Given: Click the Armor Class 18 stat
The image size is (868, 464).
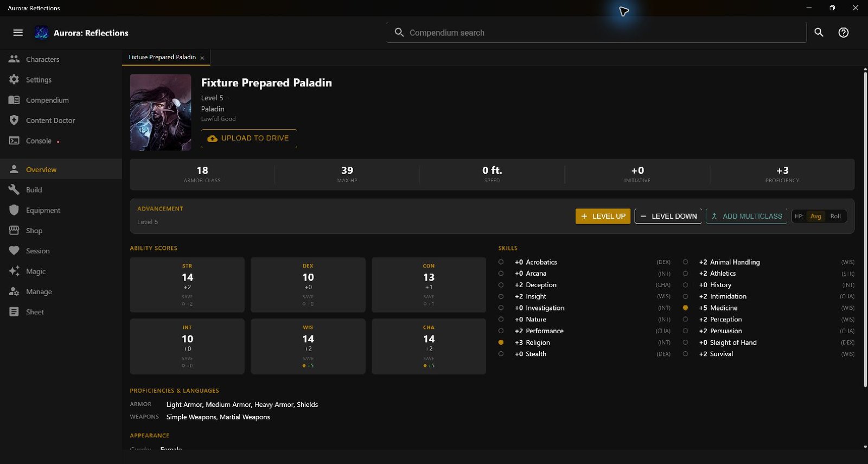Looking at the screenshot, I should pyautogui.click(x=202, y=174).
